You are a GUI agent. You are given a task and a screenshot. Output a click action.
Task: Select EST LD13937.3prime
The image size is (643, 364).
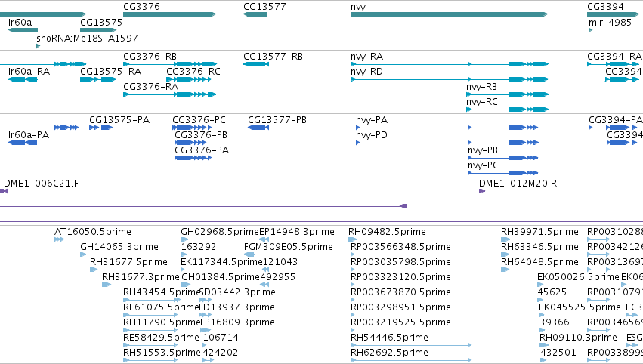[x=206, y=315]
